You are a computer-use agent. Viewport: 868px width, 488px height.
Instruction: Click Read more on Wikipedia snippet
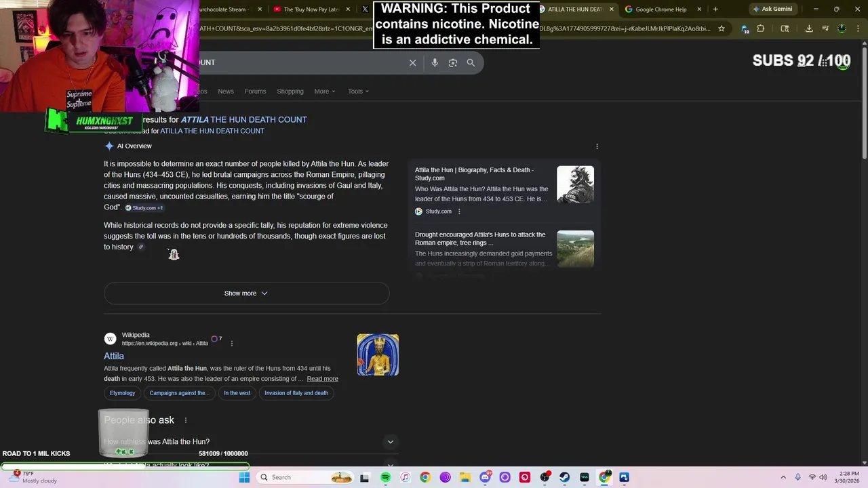point(322,379)
